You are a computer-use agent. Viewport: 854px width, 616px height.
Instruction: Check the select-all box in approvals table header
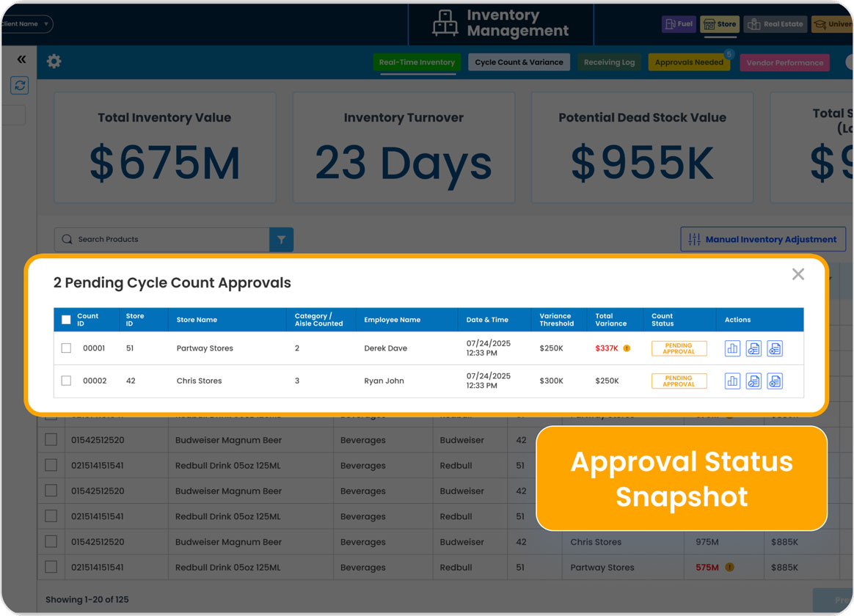coord(65,320)
